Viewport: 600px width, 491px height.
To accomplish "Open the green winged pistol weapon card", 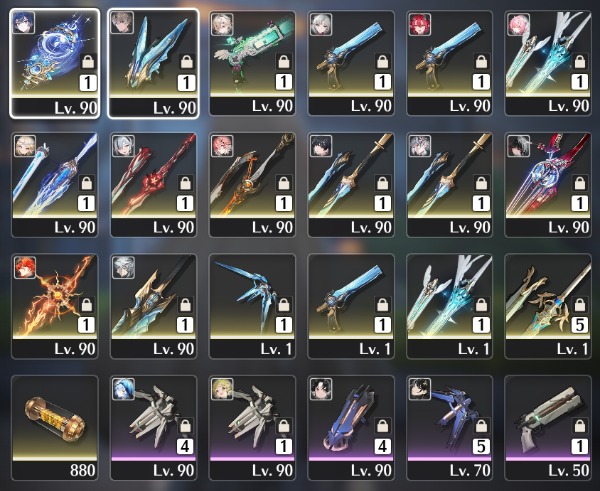I will (252, 63).
